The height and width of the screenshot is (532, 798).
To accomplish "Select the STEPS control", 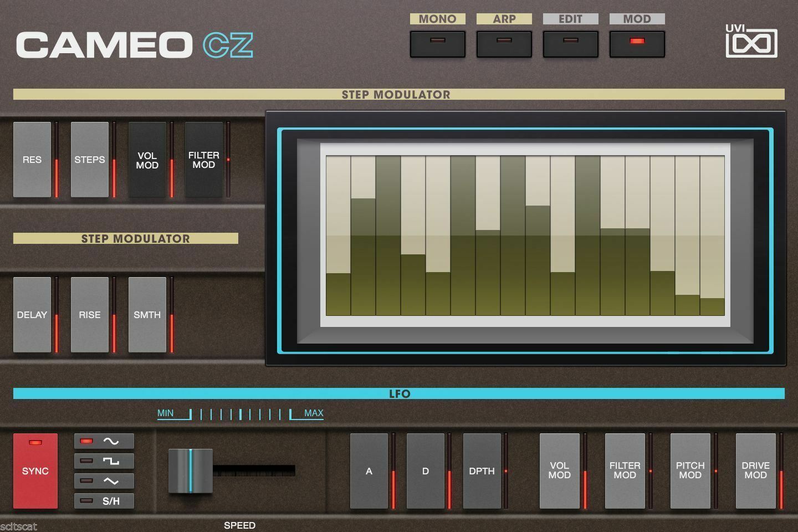I will 90,160.
